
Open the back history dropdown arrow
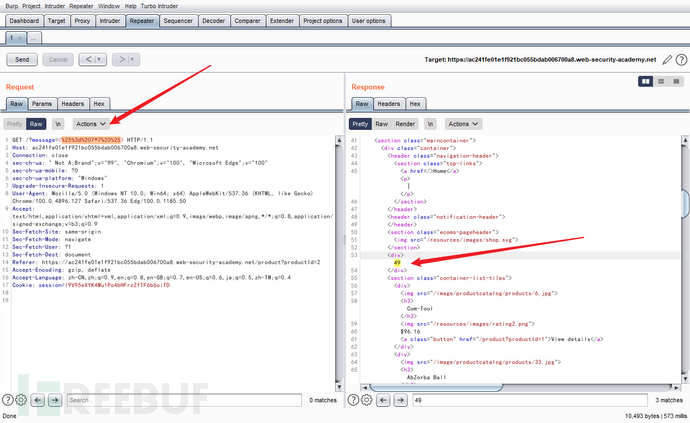click(x=99, y=59)
